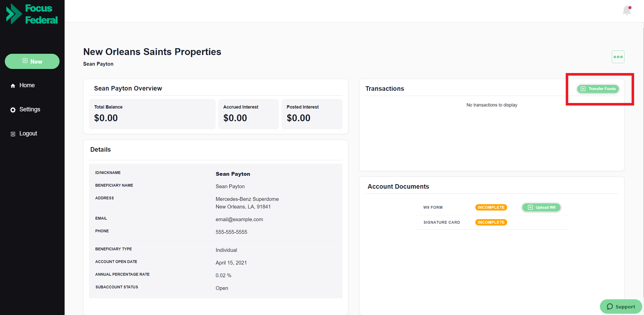
Task: Click the Signature Card INCOMPLETE badge
Action: [x=491, y=222]
